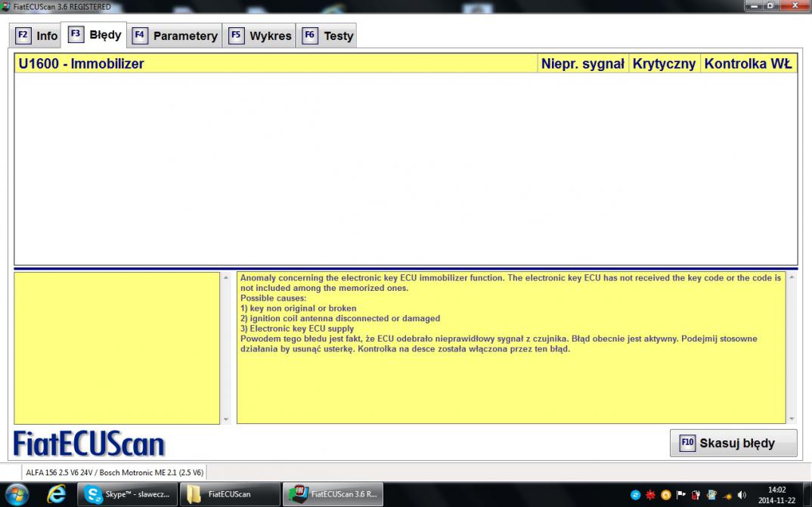812x507 pixels.
Task: Click the F6 key icon on Testy tab
Action: coord(310,36)
